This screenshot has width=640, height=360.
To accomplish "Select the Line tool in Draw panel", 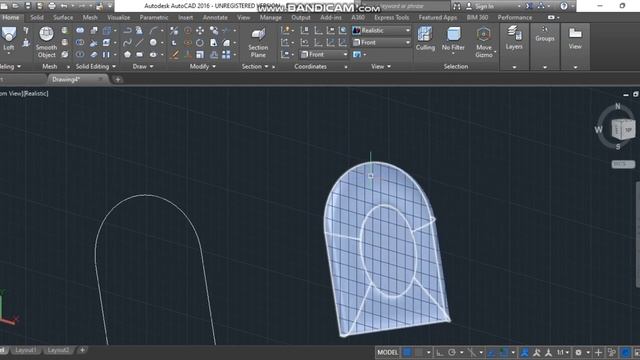I will [x=140, y=42].
